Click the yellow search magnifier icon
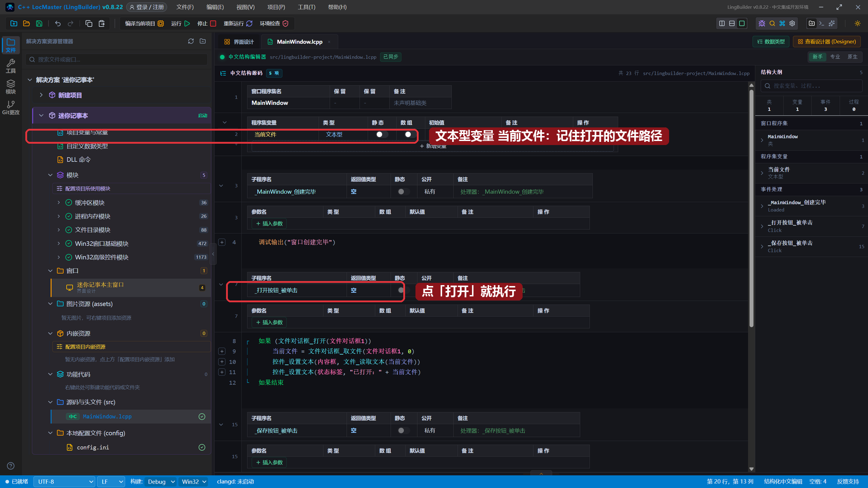 [772, 23]
